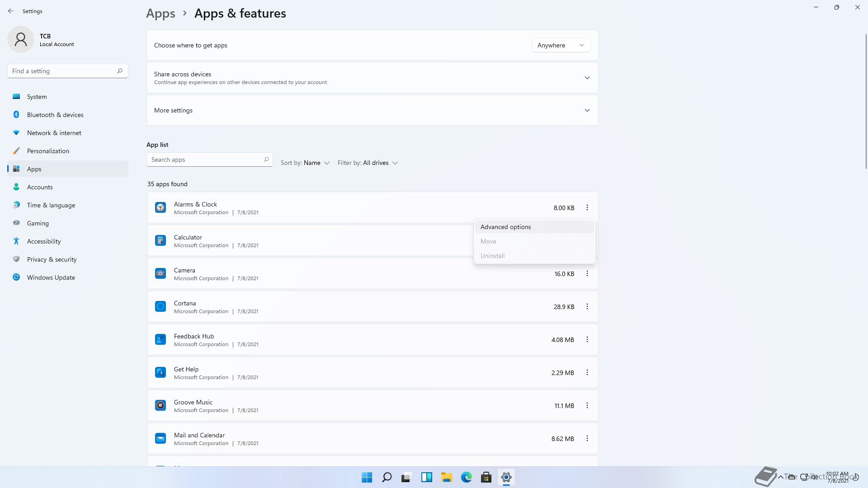Launch File Explorer from the taskbar
This screenshot has width=868, height=488.
click(446, 477)
